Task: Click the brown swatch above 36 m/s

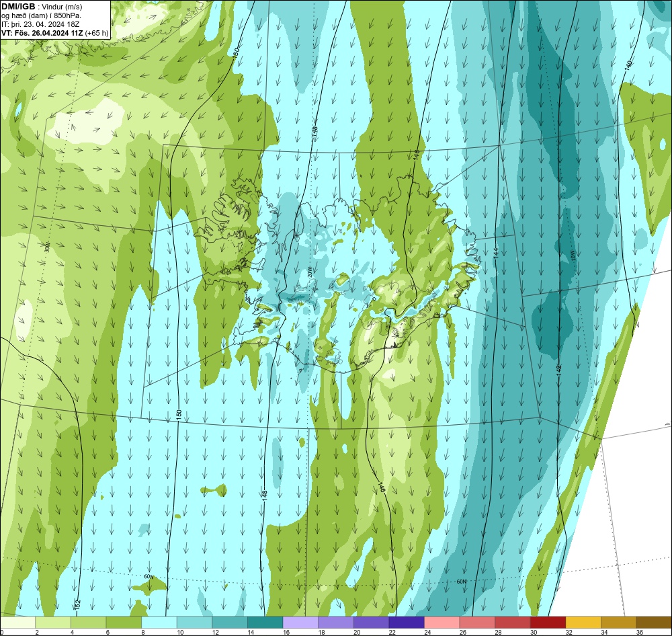Action: pyautogui.click(x=654, y=623)
